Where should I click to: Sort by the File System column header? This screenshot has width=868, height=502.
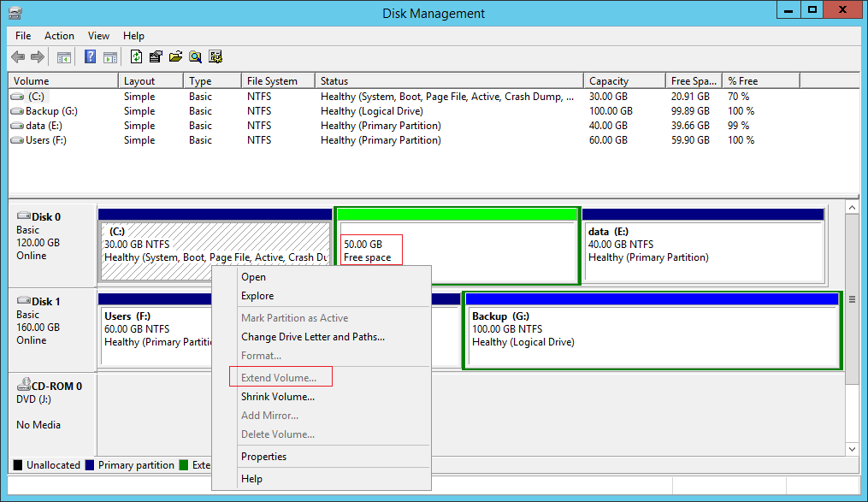coord(278,80)
